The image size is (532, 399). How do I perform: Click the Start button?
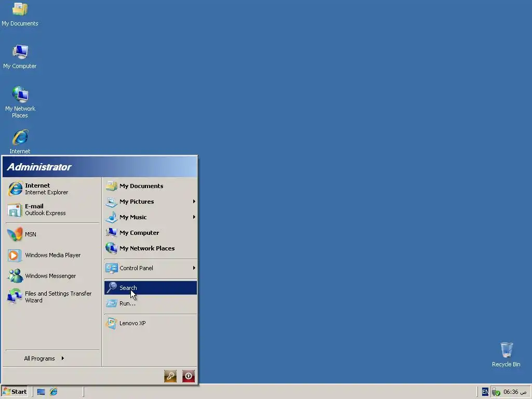[15, 392]
